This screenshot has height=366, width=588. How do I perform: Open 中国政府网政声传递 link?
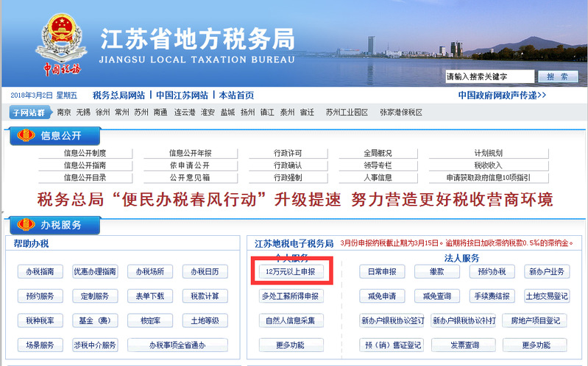pos(502,96)
